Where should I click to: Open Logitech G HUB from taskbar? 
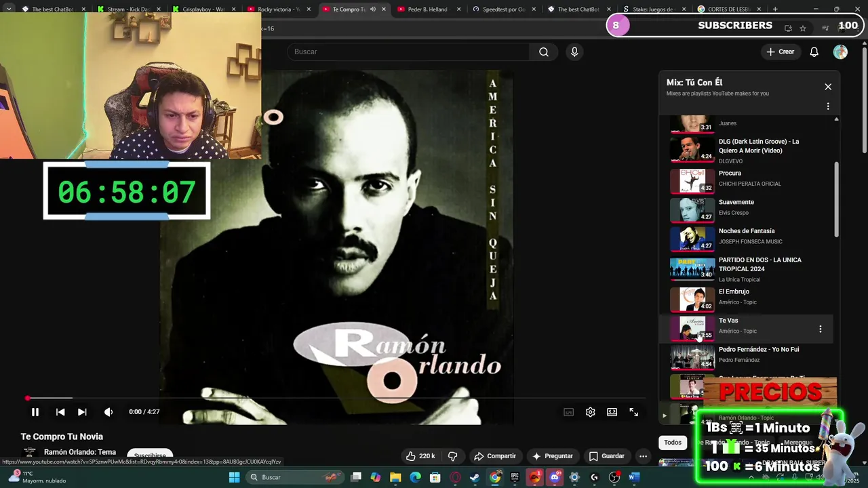click(x=595, y=477)
